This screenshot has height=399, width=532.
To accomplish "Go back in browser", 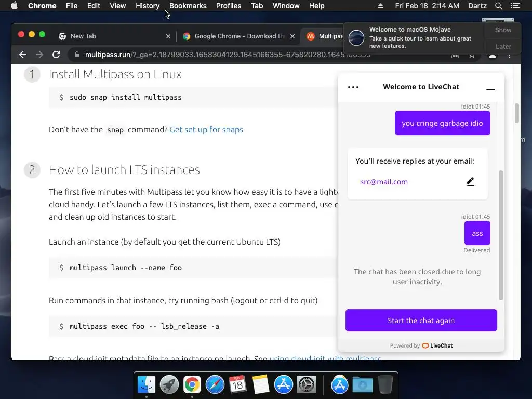I will (23, 55).
